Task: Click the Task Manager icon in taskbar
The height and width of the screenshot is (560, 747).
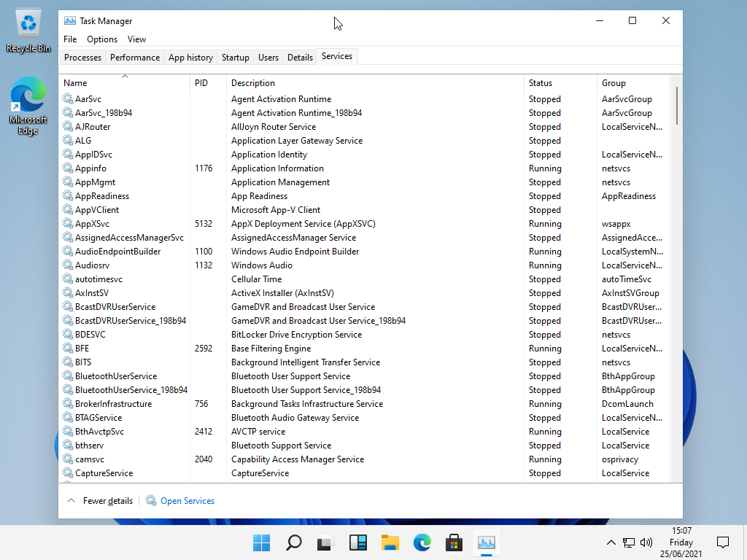Action: click(x=487, y=542)
